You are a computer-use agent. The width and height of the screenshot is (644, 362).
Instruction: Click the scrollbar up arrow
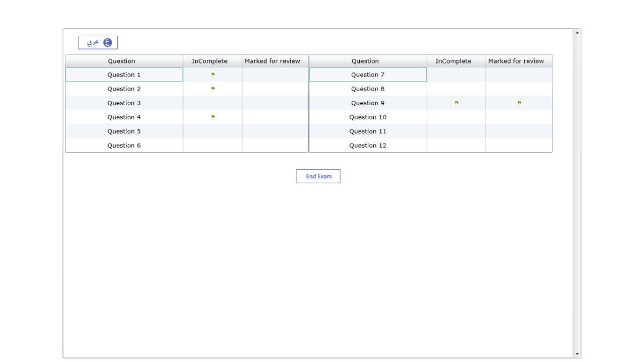[x=576, y=33]
